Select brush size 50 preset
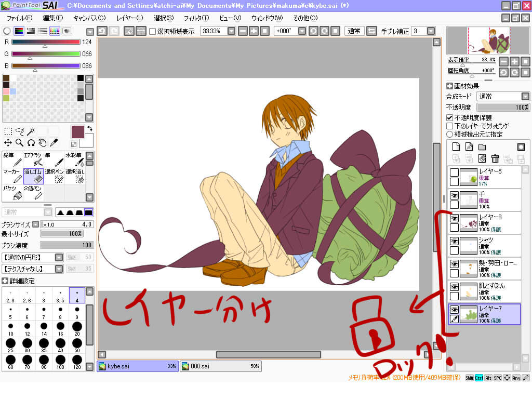Viewport: 532px width, 399px height. pyautogui.click(x=77, y=345)
